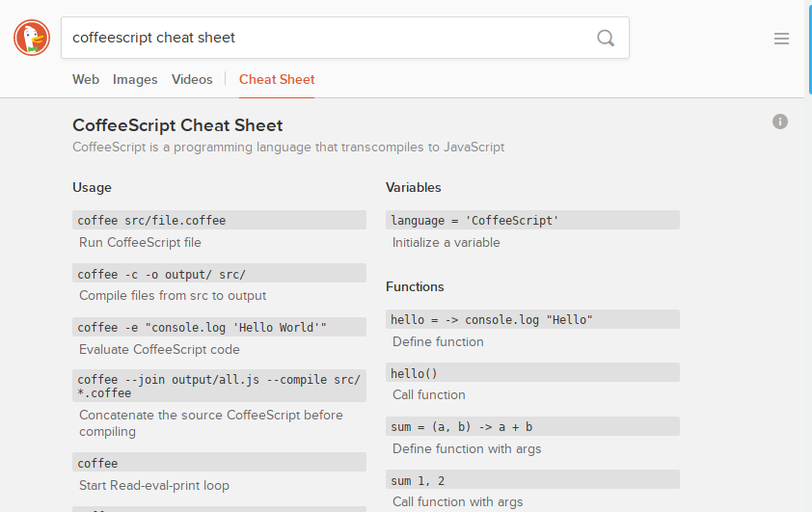The image size is (812, 512).
Task: Click the cheat sheet info icon
Action: click(x=780, y=121)
